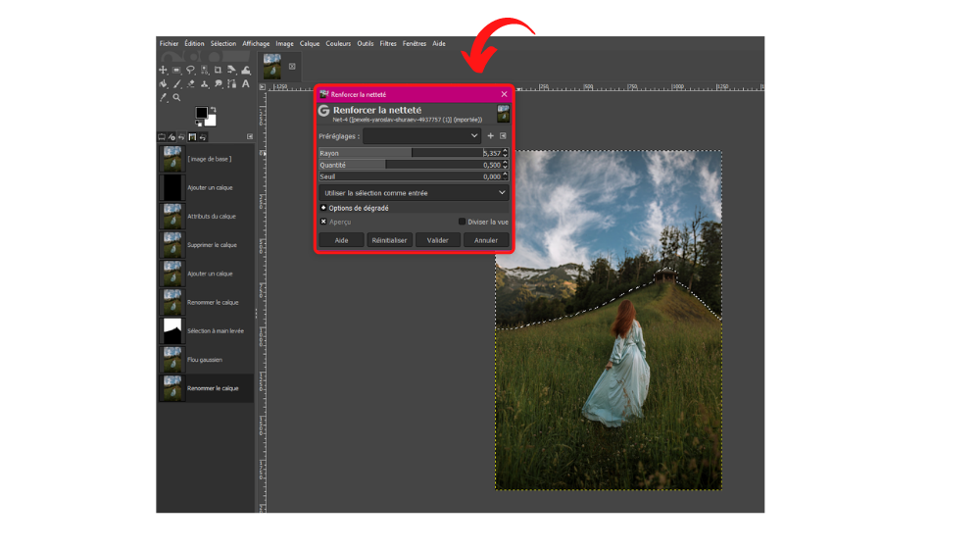Open the Filtres menu
This screenshot has width=980, height=549.
388,44
